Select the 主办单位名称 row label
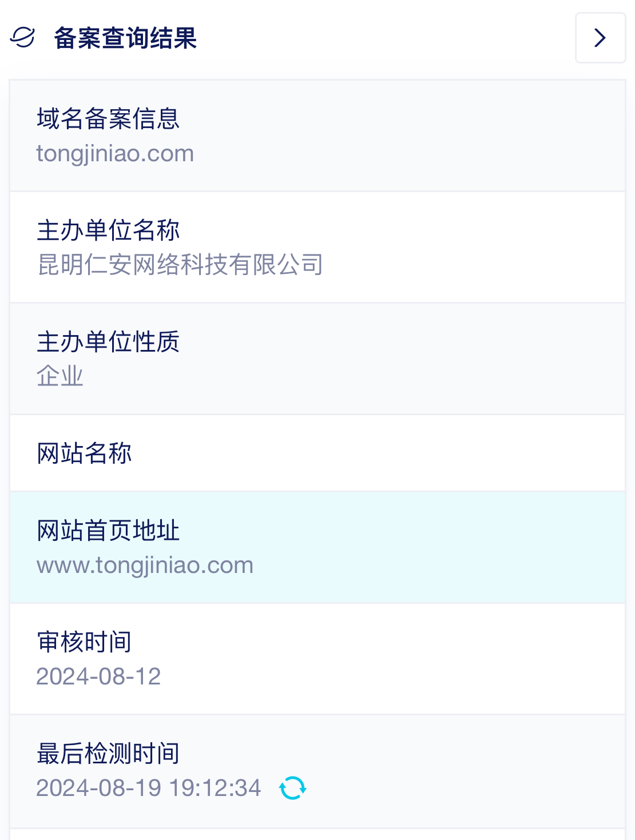Viewport: 635px width, 840px height. 108,230
